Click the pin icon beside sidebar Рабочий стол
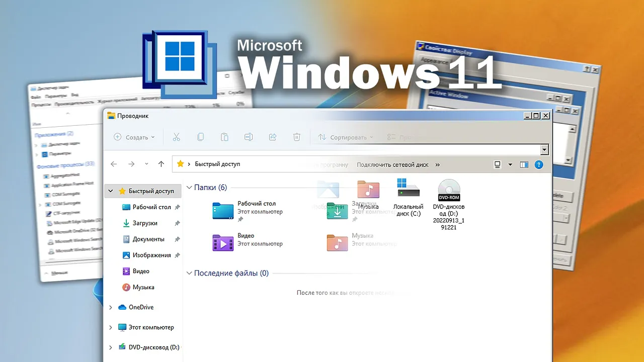Screen dimensions: 644x362 coord(177,207)
